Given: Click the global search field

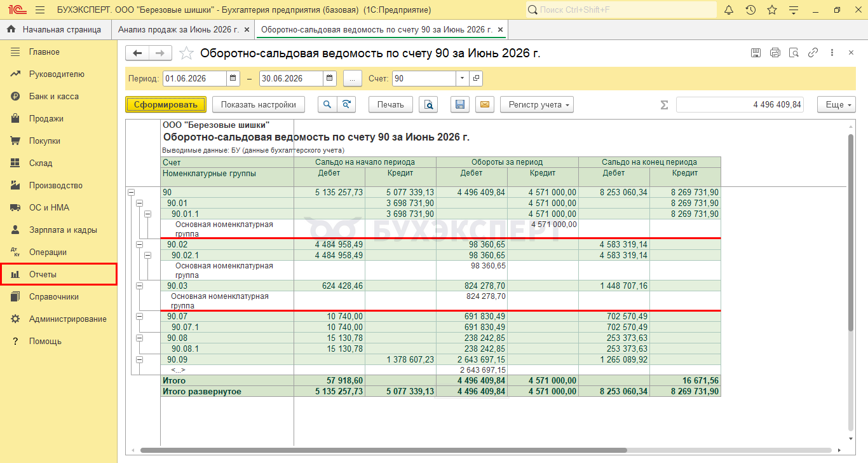Looking at the screenshot, I should pyautogui.click(x=621, y=10).
